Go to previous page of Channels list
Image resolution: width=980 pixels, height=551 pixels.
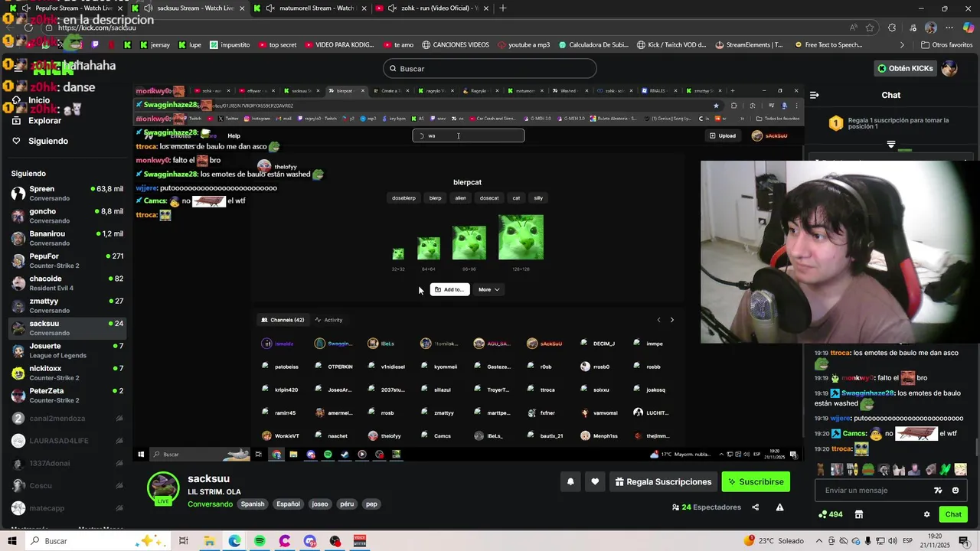click(x=658, y=320)
